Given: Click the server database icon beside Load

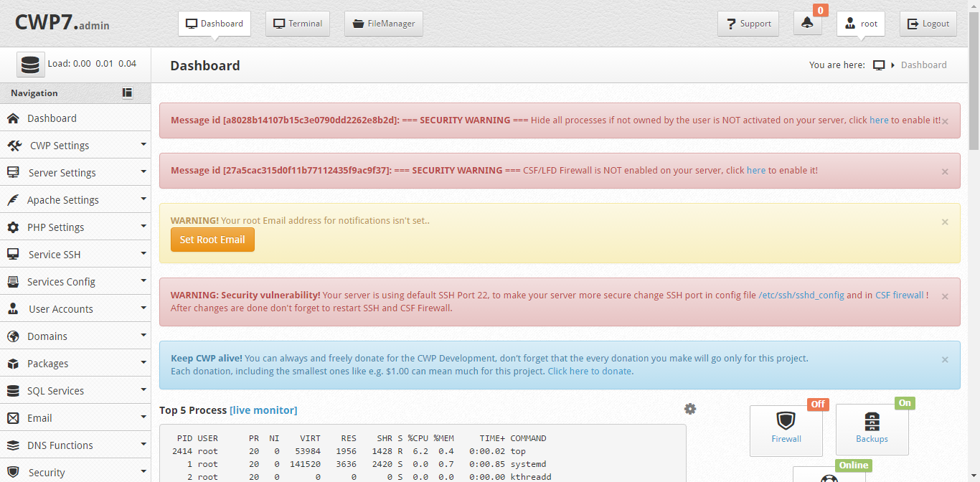Looking at the screenshot, I should coord(30,65).
